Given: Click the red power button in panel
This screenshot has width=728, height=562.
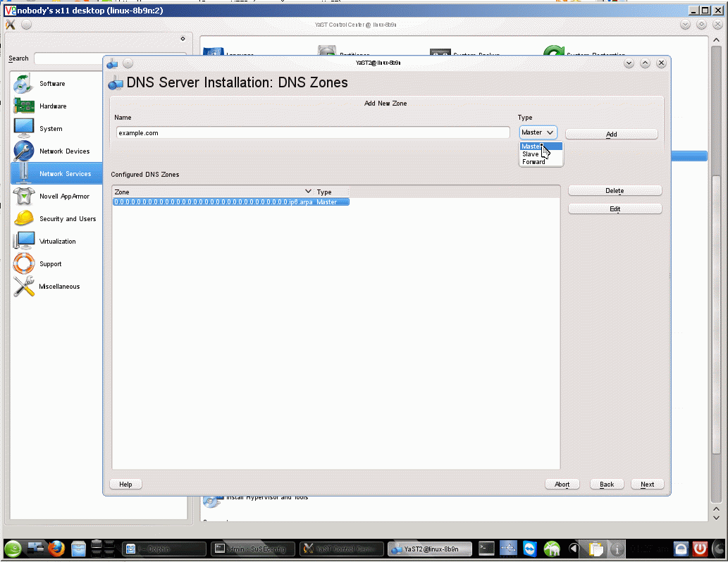Looking at the screenshot, I should (x=700, y=549).
